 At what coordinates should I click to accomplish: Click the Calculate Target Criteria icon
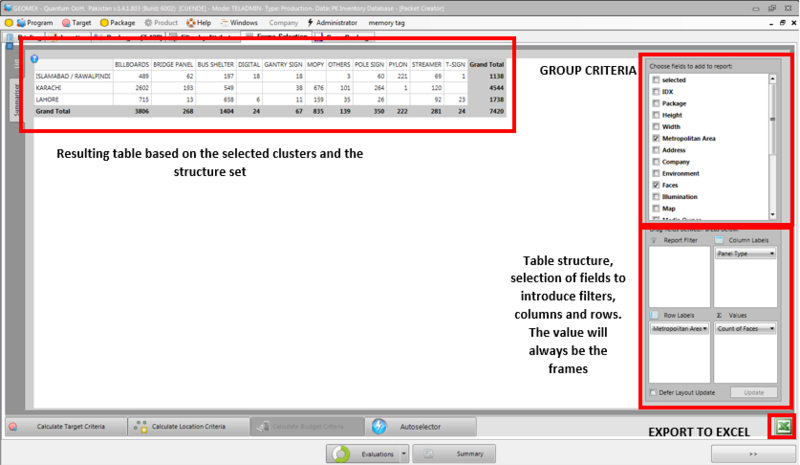13,426
